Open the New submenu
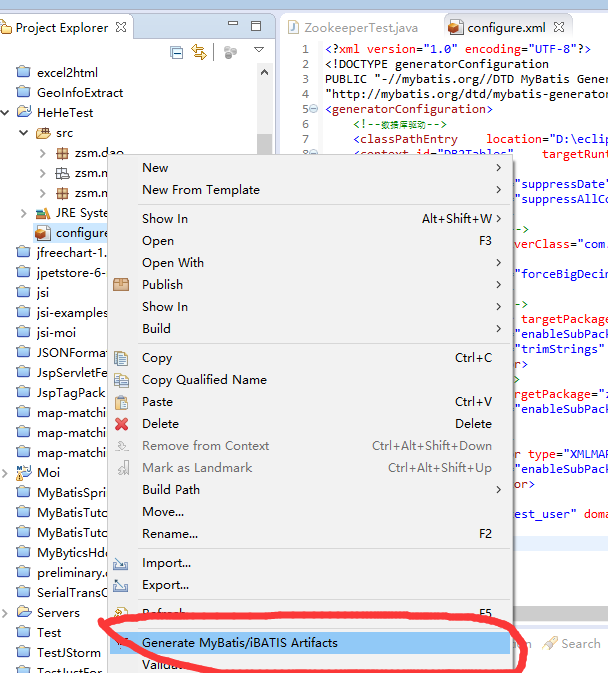This screenshot has width=608, height=673. point(310,168)
